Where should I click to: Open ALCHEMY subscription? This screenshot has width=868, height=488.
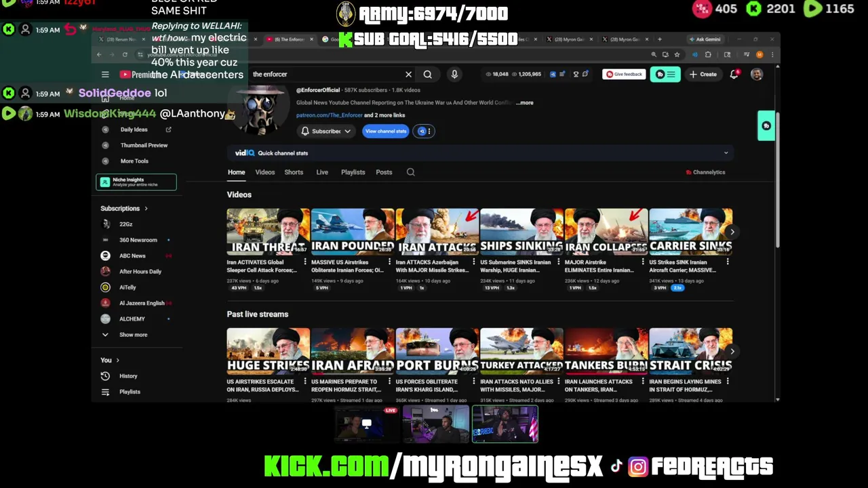132,319
